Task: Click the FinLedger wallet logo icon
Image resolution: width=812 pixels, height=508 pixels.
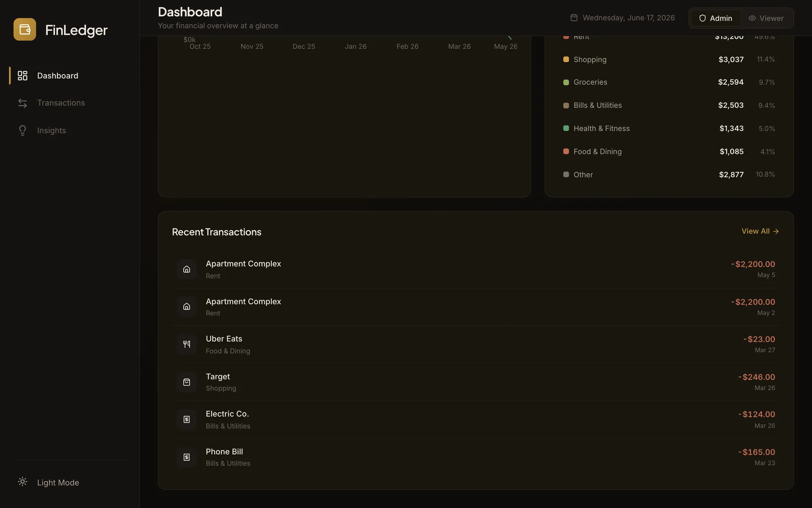Action: [x=25, y=29]
